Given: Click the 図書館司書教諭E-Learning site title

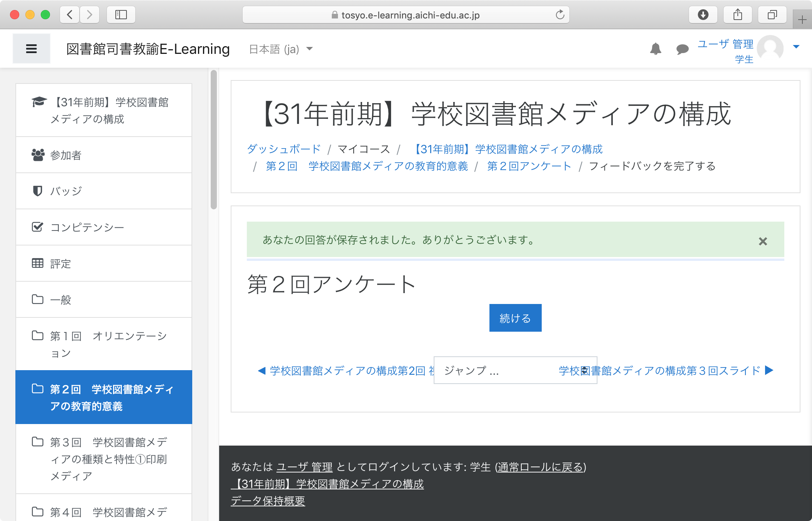Looking at the screenshot, I should tap(148, 49).
